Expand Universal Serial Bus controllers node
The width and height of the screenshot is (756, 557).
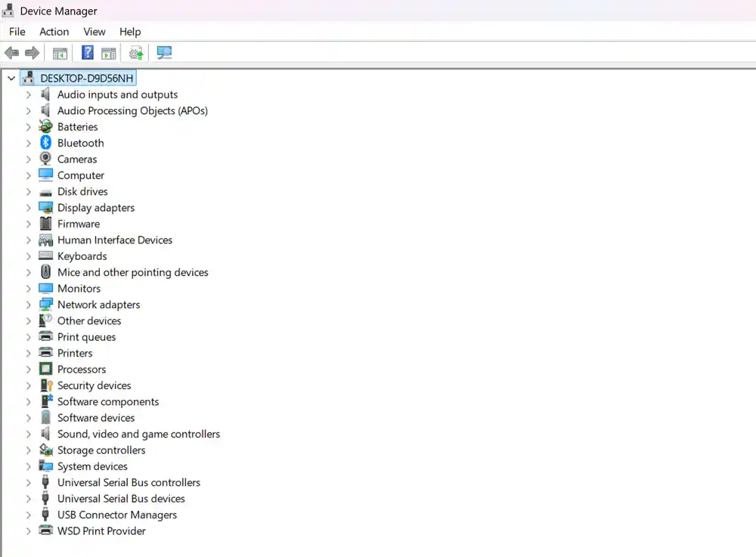coord(29,483)
